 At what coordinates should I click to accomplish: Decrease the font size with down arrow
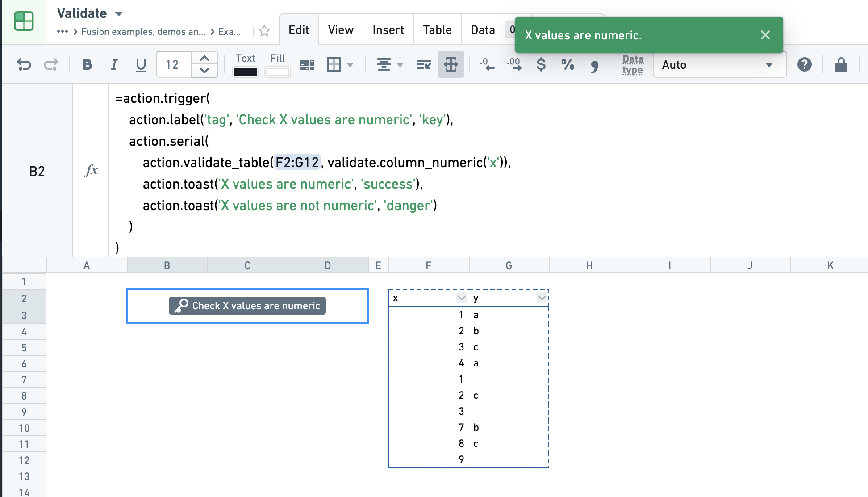point(204,71)
